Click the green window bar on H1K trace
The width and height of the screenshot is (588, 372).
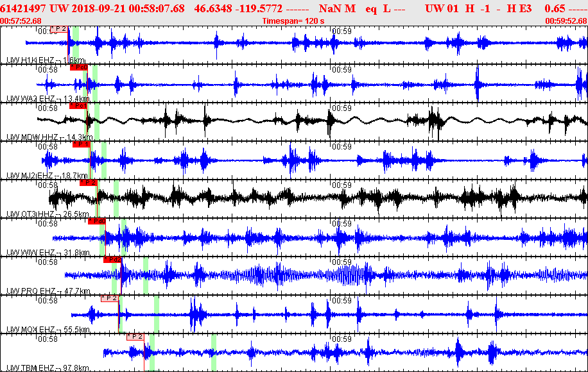[76, 45]
